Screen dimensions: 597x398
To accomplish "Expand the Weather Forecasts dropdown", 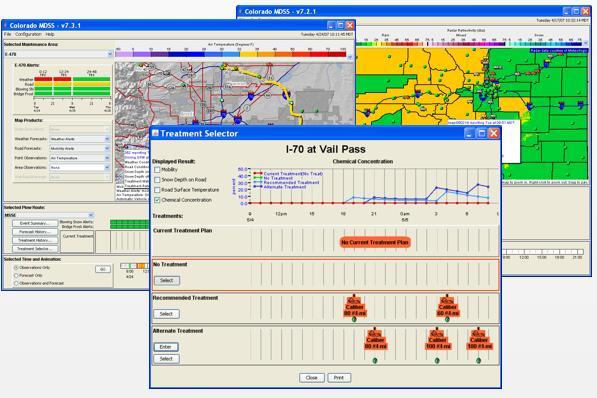I will tap(80, 139).
